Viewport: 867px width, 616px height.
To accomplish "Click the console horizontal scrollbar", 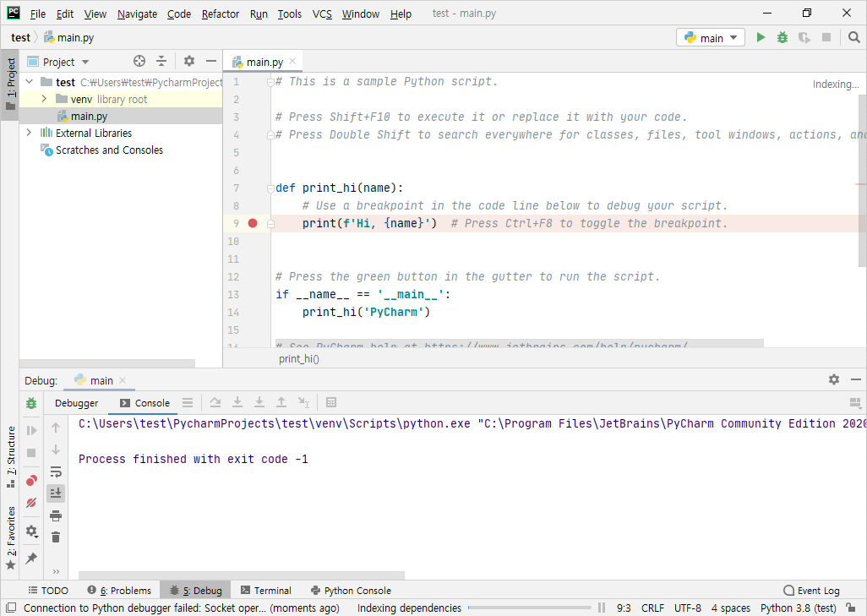I will pyautogui.click(x=242, y=575).
